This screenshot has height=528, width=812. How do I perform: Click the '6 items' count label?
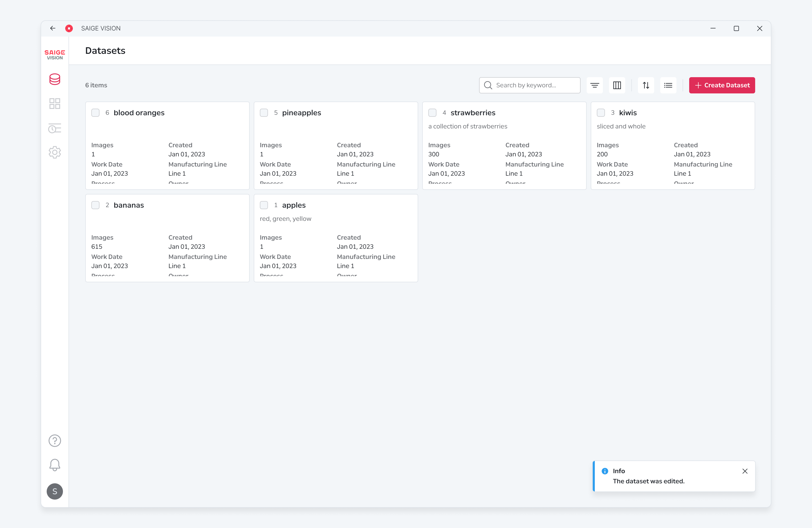[x=96, y=85]
